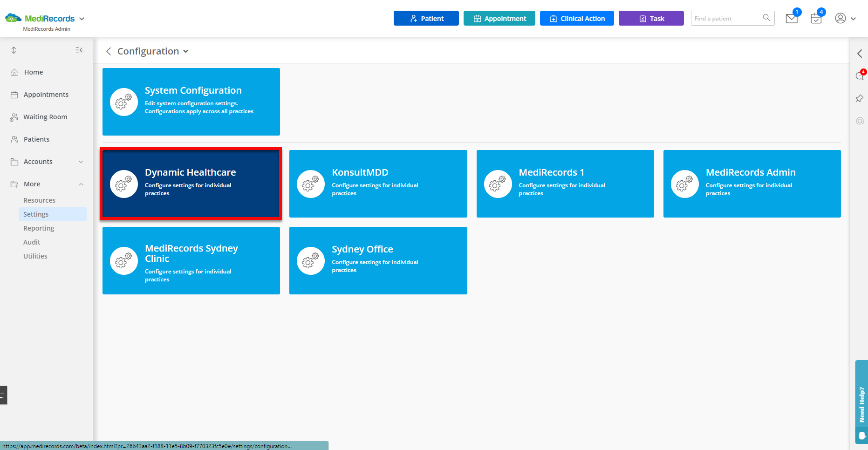Click the Sydney Office gear icon
868x450 pixels.
[x=311, y=261]
